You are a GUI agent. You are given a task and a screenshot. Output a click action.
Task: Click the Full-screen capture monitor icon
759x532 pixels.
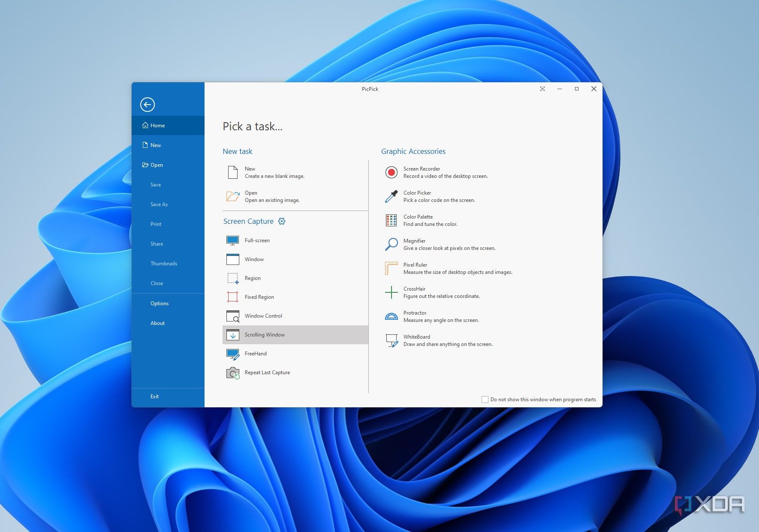coord(233,240)
